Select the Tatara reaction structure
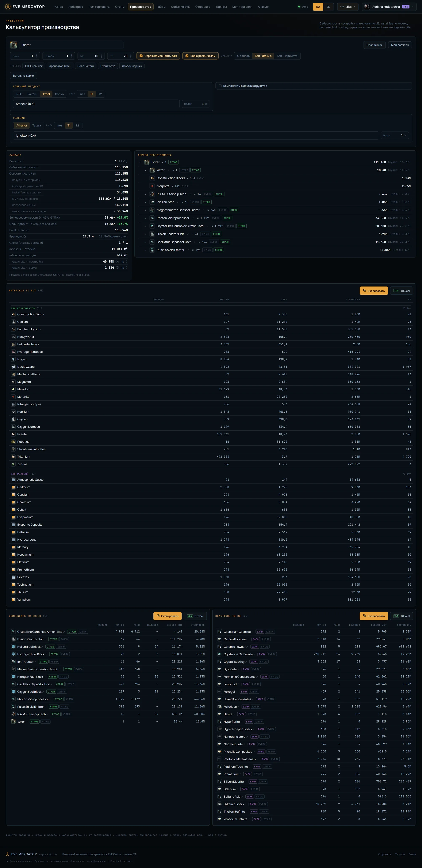The height and width of the screenshot is (868, 422). click(37, 126)
